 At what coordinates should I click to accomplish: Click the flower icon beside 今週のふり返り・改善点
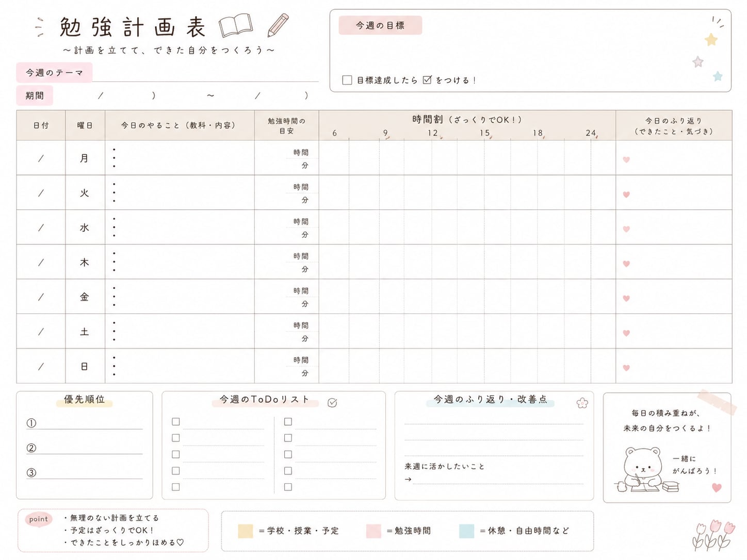pyautogui.click(x=582, y=403)
